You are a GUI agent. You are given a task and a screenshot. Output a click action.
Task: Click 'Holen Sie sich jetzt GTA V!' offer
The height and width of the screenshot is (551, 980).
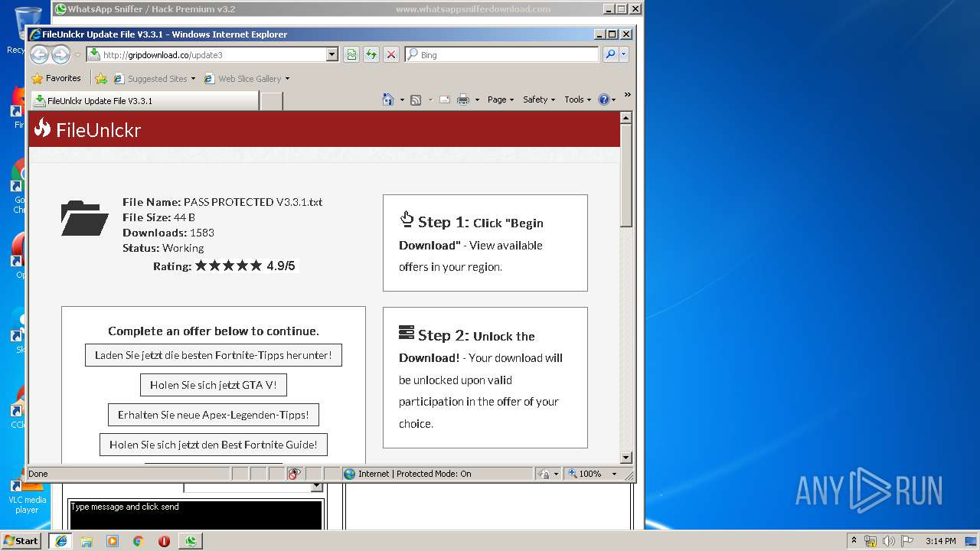[x=213, y=385]
